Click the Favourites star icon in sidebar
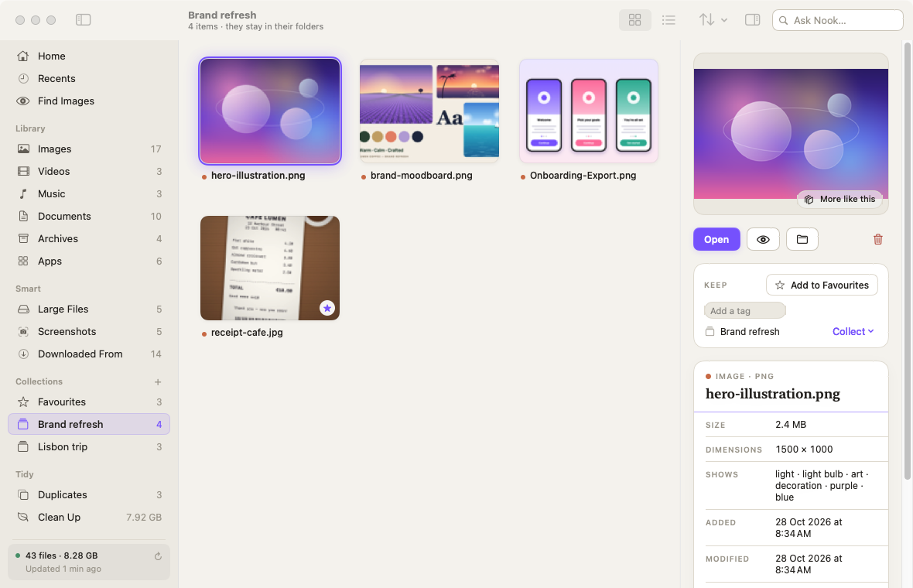The height and width of the screenshot is (588, 913). [x=23, y=402]
